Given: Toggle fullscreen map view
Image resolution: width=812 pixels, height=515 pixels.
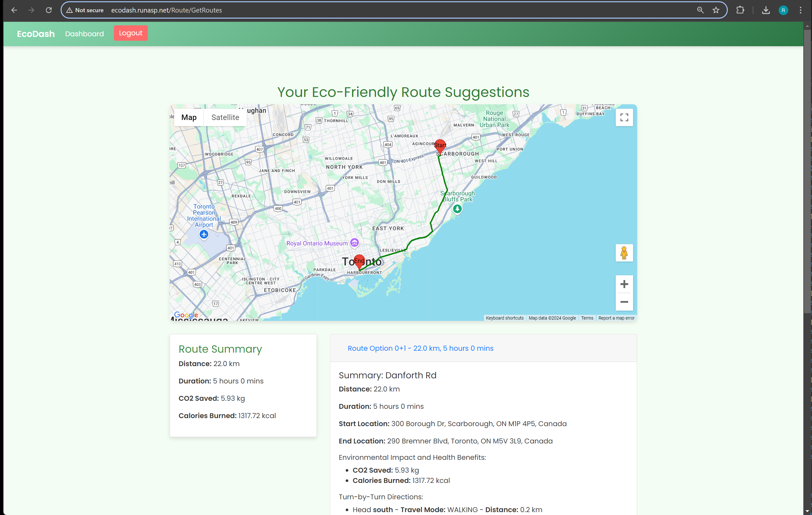Looking at the screenshot, I should point(624,117).
